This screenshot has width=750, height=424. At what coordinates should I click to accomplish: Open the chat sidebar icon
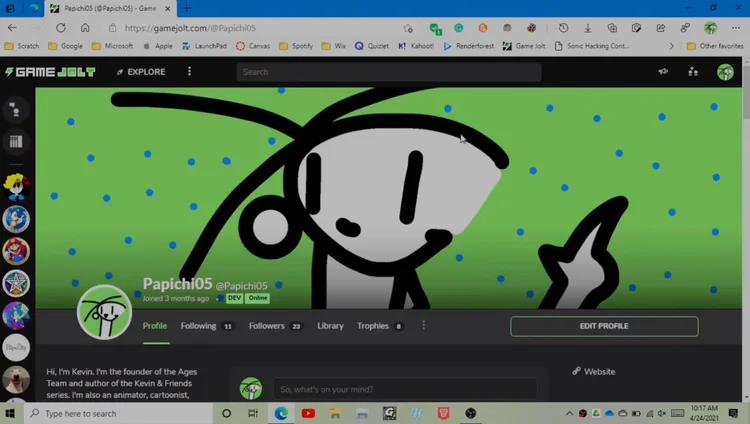point(16,110)
